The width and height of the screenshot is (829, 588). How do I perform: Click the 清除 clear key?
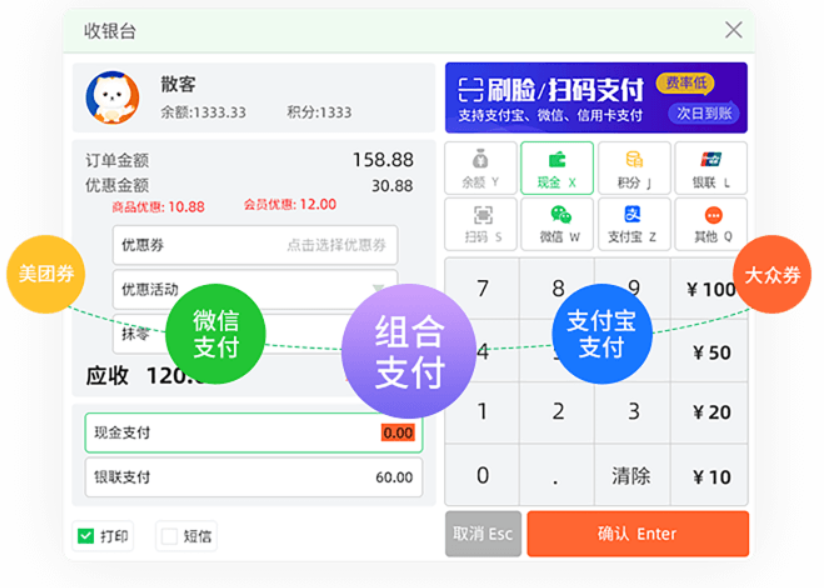pyautogui.click(x=633, y=475)
